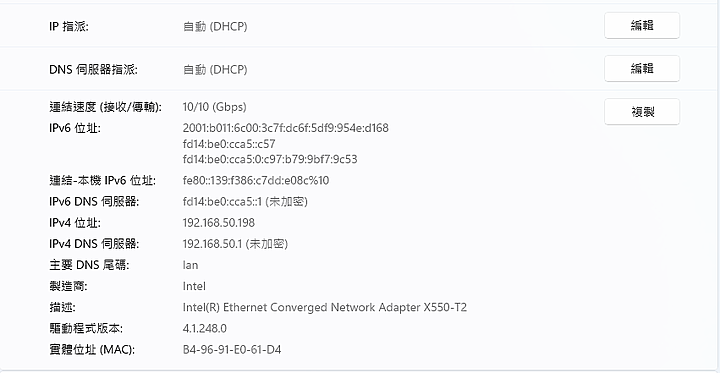Click the IP 指派 label

68,27
